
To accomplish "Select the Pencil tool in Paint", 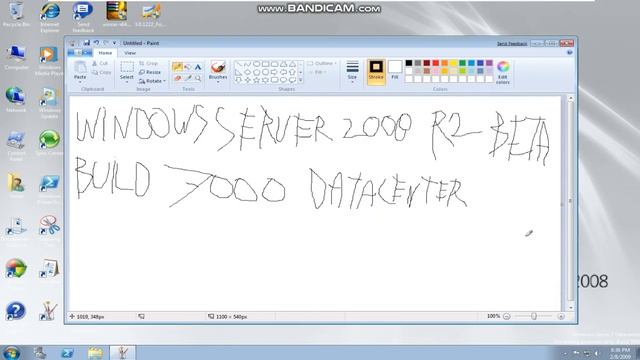I will click(177, 67).
